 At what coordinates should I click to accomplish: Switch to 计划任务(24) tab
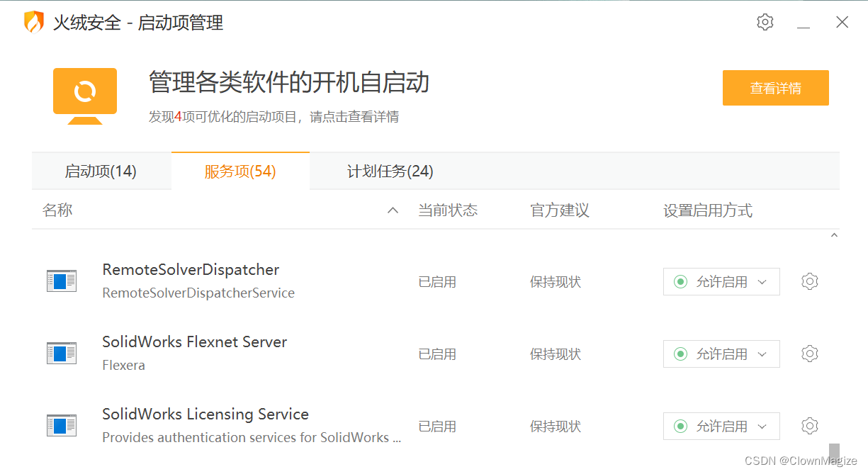(x=390, y=171)
